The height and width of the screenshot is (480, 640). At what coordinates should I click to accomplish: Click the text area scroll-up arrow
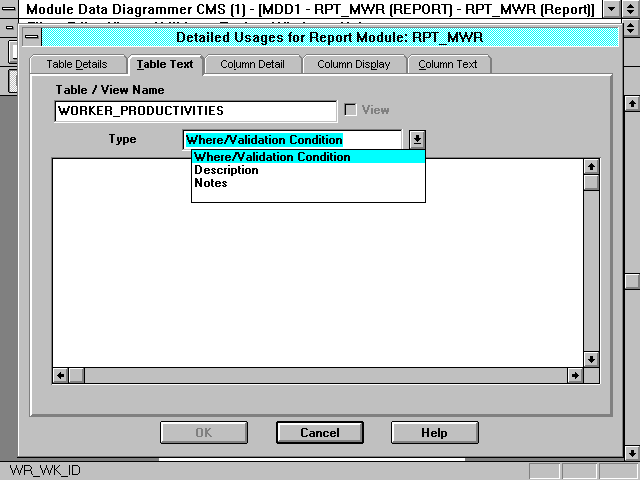tap(591, 166)
